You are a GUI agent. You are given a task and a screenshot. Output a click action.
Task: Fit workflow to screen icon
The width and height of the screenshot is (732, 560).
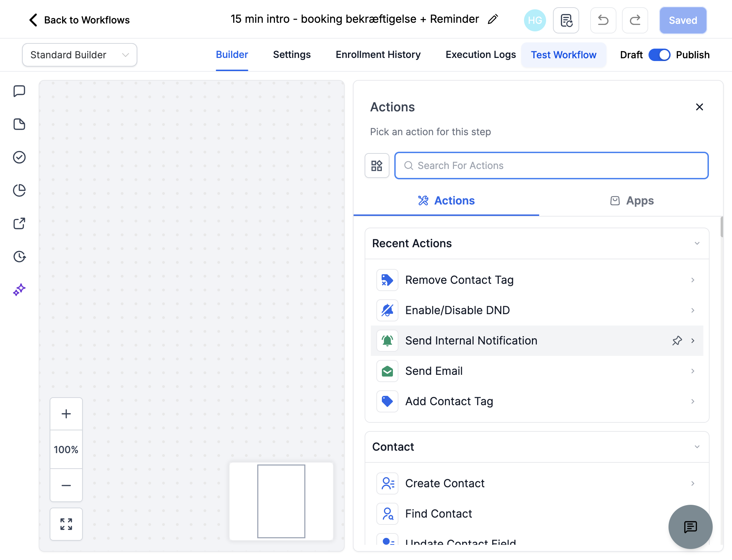click(66, 524)
